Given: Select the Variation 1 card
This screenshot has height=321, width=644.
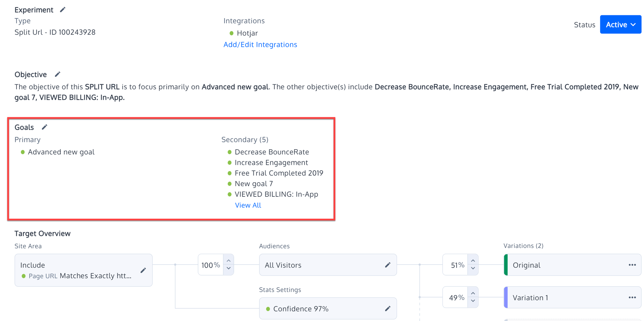Looking at the screenshot, I should 572,297.
